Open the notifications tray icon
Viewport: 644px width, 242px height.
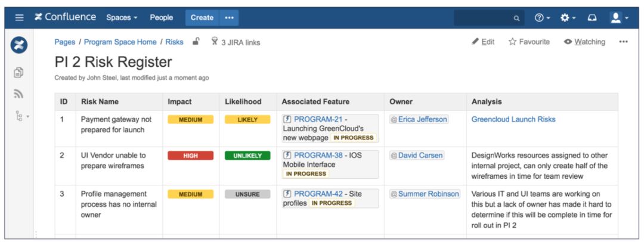click(592, 18)
